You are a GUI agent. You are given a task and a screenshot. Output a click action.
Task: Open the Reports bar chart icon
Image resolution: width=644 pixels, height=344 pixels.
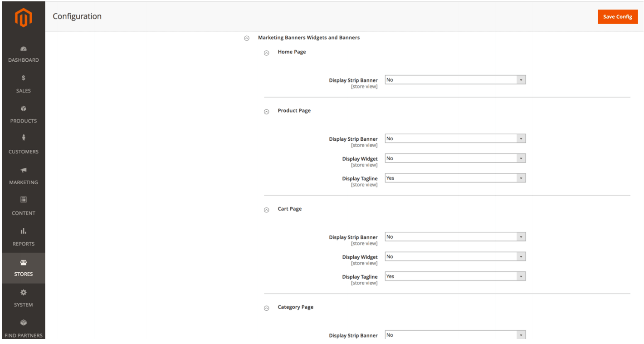tap(24, 231)
